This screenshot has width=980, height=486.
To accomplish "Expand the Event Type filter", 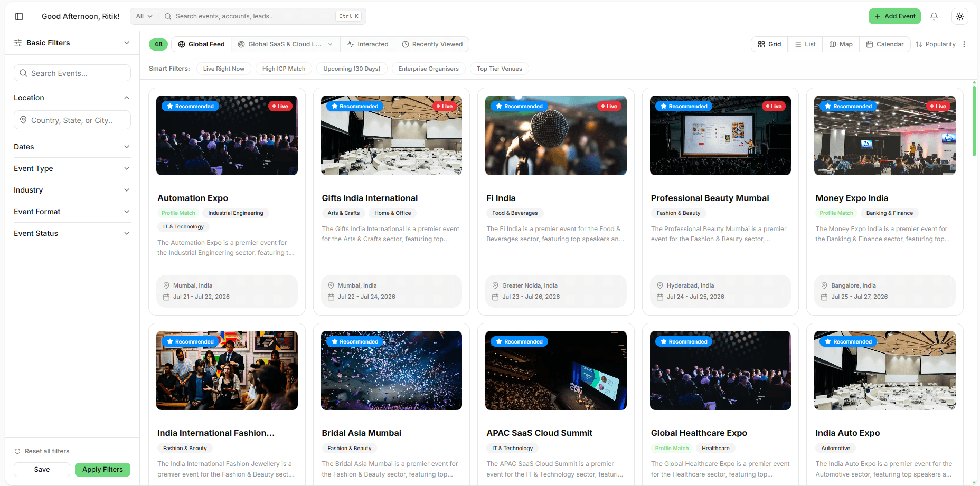I will [72, 168].
